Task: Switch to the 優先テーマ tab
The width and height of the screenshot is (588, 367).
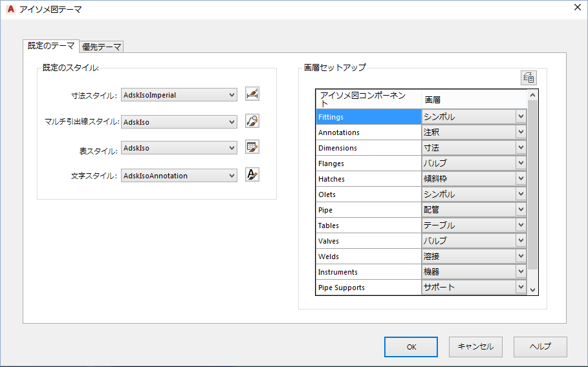Action: [x=102, y=47]
